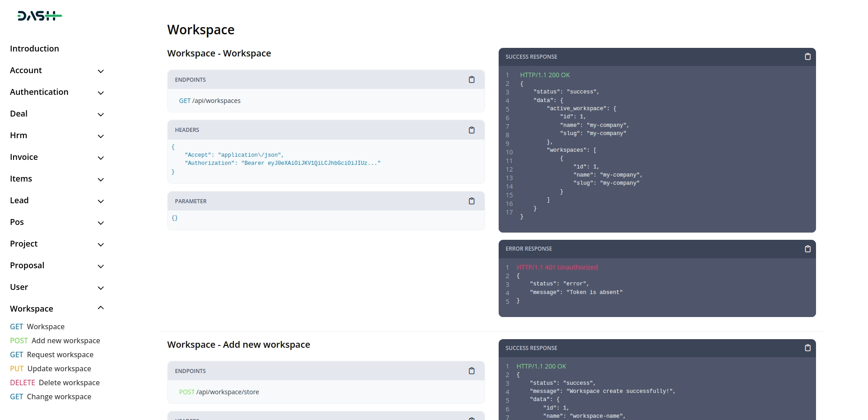The image size is (868, 420).
Task: Go to DELETE Delete workspace link
Action: tap(55, 383)
